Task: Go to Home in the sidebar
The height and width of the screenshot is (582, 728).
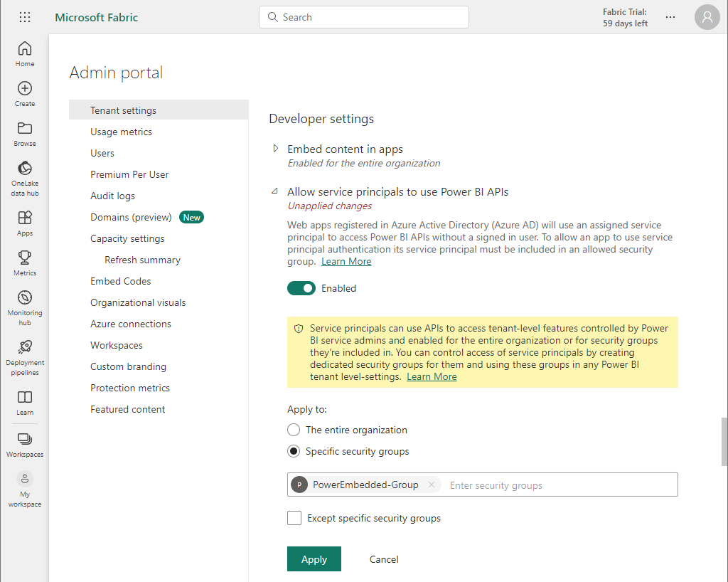Action: pyautogui.click(x=25, y=54)
